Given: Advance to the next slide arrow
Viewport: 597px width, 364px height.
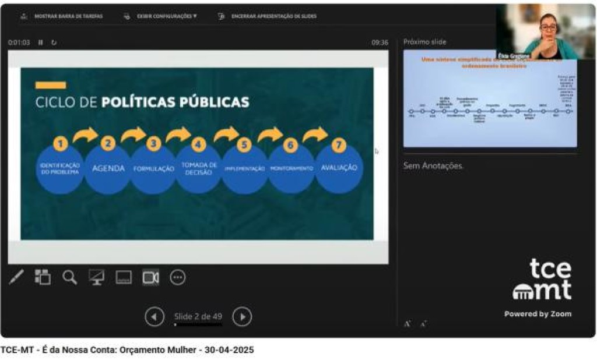Looking at the screenshot, I should pyautogui.click(x=242, y=317).
